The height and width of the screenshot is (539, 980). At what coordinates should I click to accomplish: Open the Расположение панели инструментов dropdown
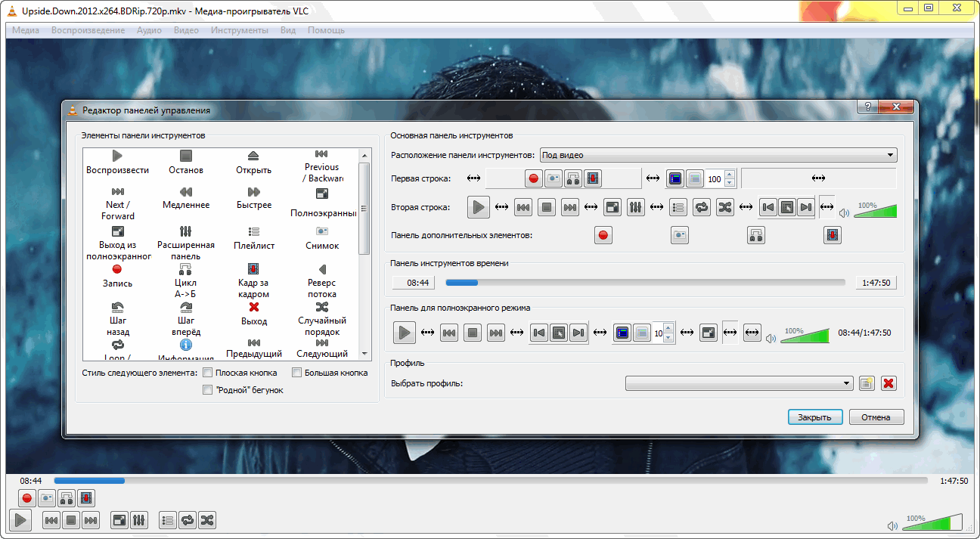(718, 155)
